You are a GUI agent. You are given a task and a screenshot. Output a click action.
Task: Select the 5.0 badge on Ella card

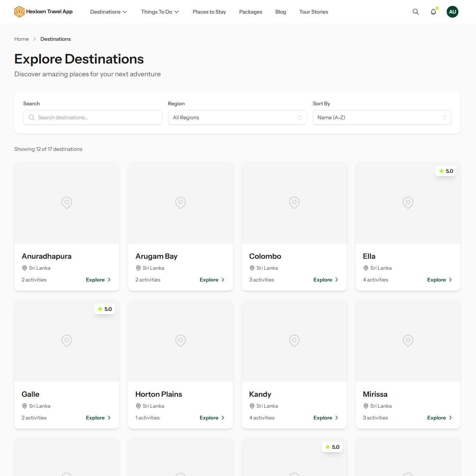tap(446, 171)
